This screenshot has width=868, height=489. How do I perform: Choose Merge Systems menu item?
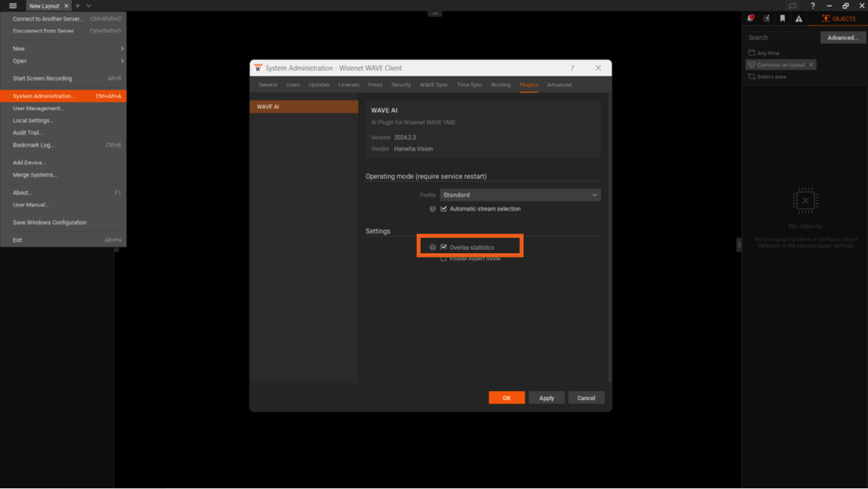pos(63,175)
